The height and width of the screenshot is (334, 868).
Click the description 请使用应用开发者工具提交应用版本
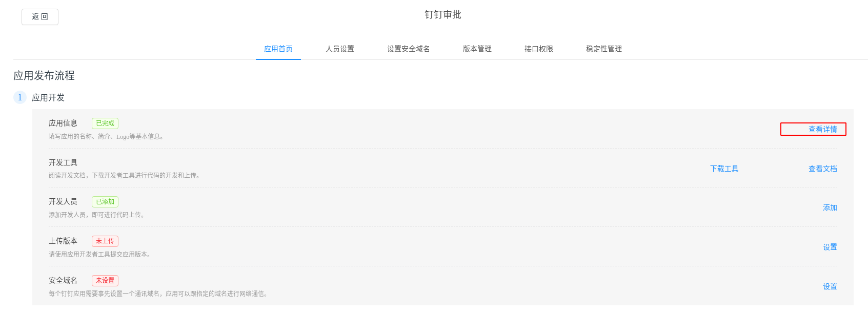pos(101,255)
